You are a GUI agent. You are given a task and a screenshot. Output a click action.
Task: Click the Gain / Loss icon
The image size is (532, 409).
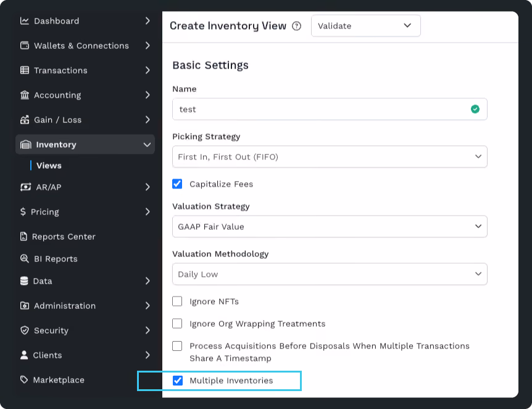[25, 120]
